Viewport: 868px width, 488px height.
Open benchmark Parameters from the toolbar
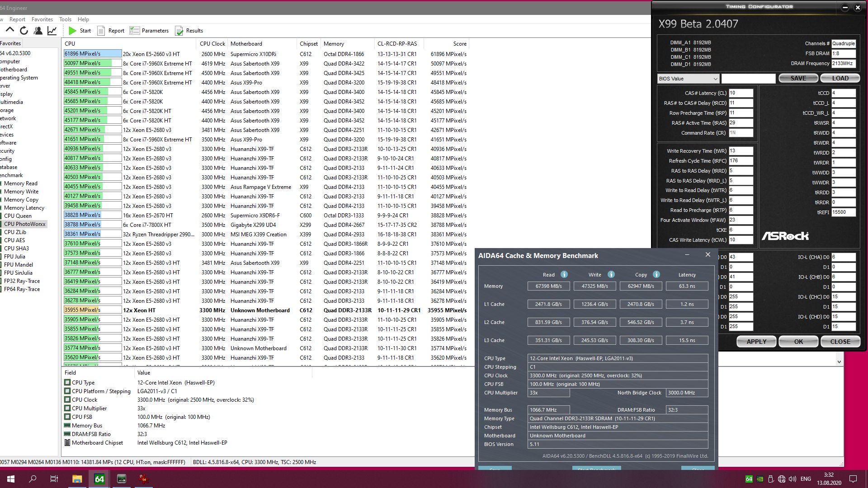149,31
